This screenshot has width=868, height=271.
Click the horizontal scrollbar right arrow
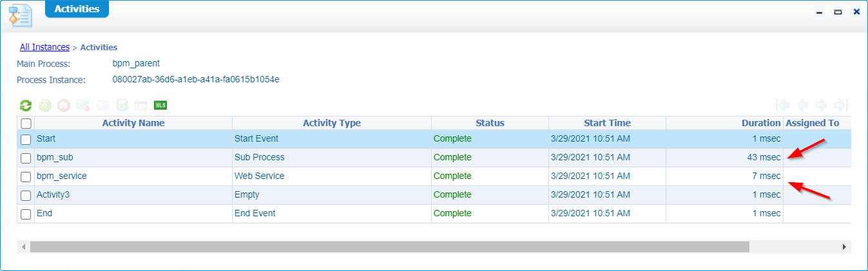(x=844, y=247)
